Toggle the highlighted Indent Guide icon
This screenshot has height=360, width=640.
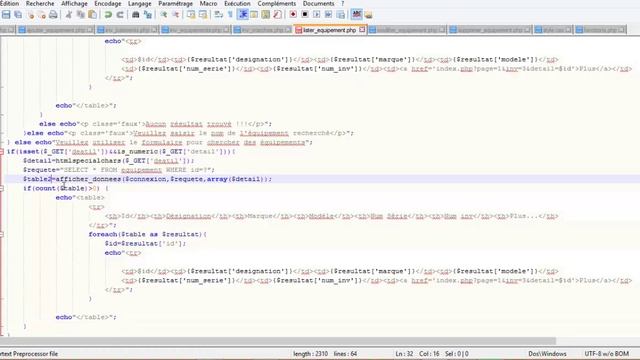[242, 15]
